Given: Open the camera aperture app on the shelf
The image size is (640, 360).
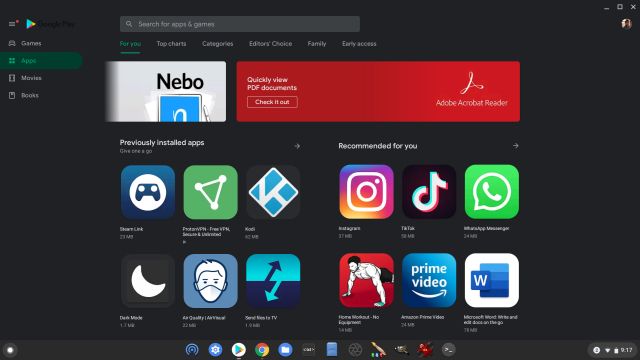Looking at the screenshot, I should (x=355, y=350).
